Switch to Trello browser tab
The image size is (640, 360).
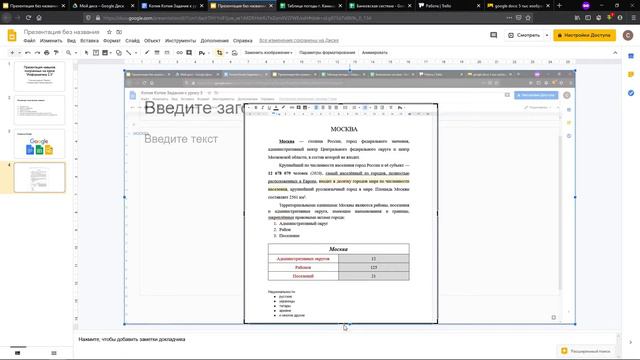(449, 6)
